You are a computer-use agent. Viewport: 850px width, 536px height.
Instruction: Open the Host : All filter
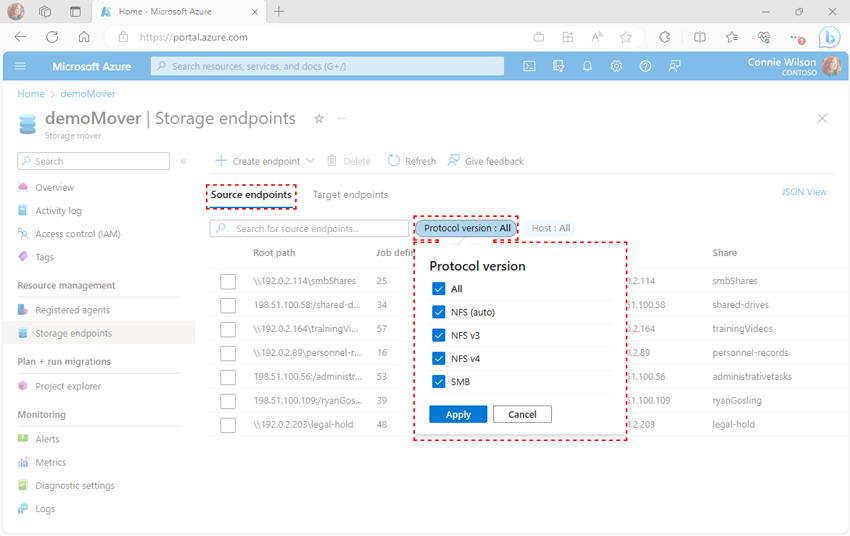pyautogui.click(x=551, y=228)
